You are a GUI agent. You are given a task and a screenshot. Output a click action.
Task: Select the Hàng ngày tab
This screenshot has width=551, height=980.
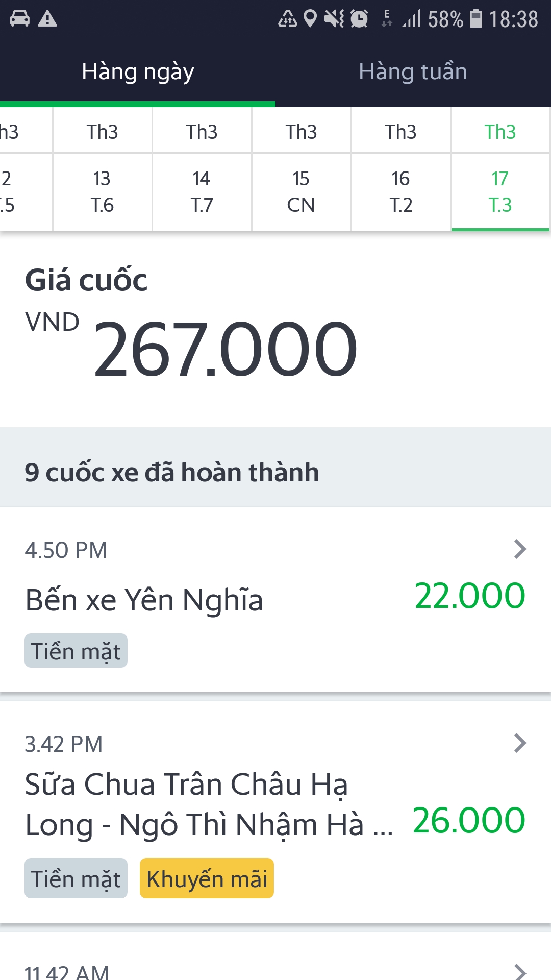coord(138,71)
